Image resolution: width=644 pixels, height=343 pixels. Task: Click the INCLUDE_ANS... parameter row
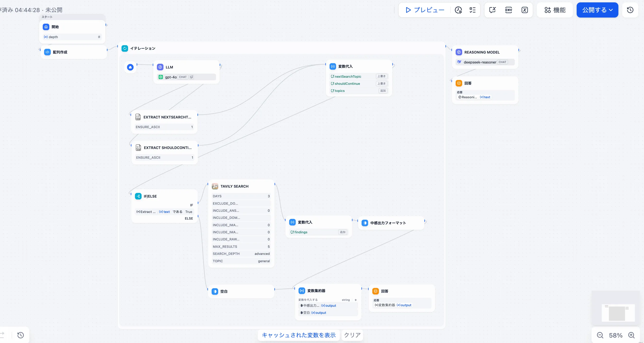(x=241, y=211)
